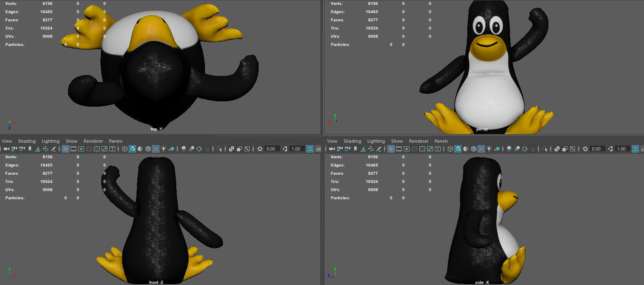Toggle Safe Title icon in front -Z panel
644x285 pixels.
coord(112,149)
